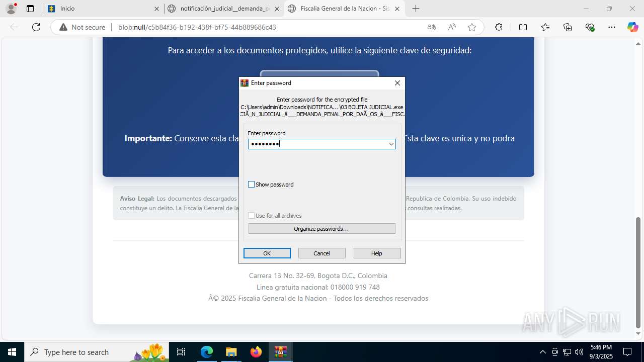
Task: Open the browser profile avatar icon
Action: click(x=11, y=9)
